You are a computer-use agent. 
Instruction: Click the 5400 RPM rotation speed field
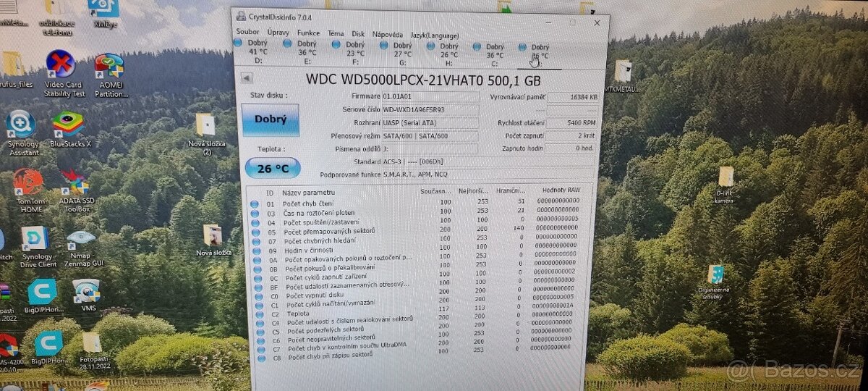pos(572,124)
